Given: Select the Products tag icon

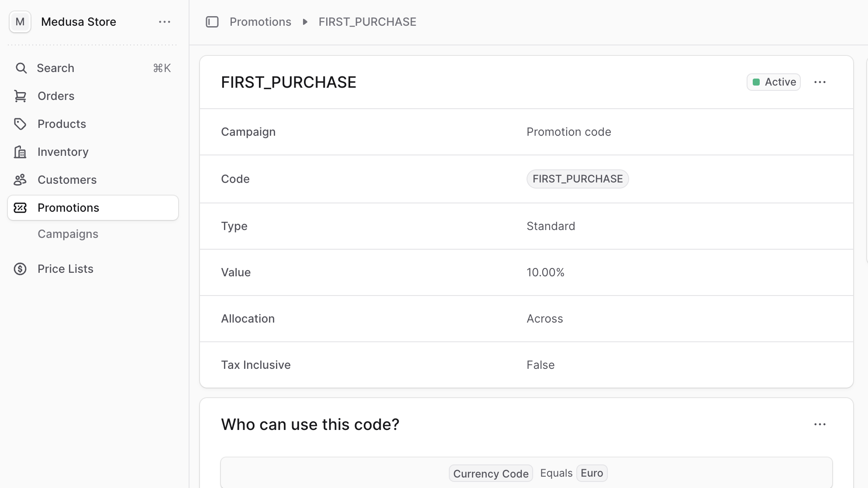Looking at the screenshot, I should (x=21, y=124).
